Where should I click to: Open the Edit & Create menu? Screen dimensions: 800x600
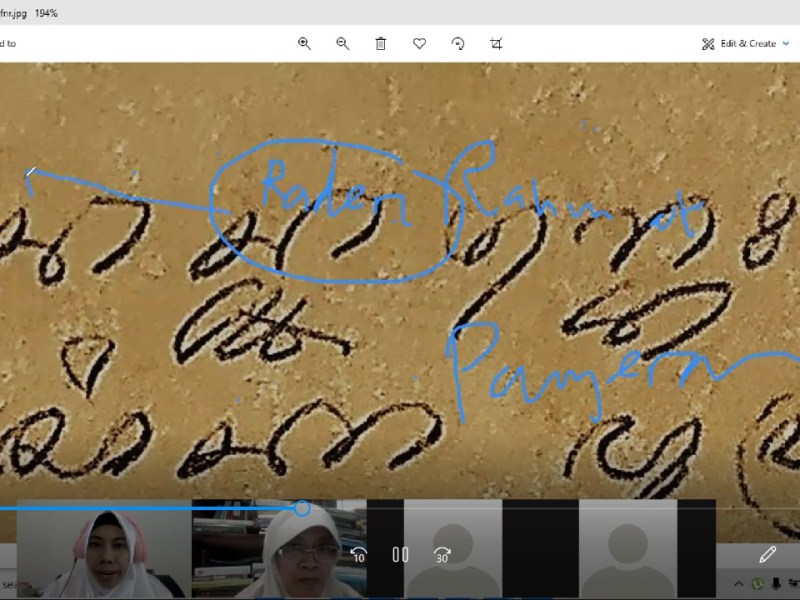point(738,43)
